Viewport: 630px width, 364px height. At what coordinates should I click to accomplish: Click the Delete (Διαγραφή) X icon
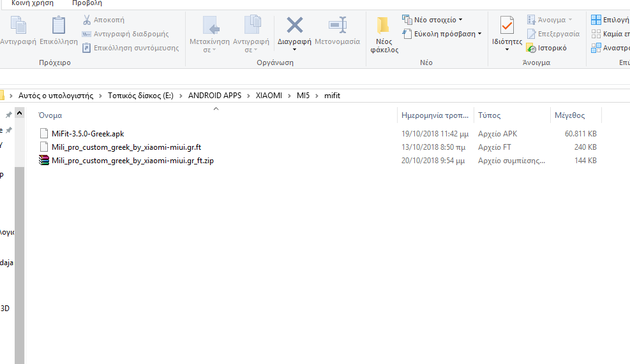coord(294,25)
